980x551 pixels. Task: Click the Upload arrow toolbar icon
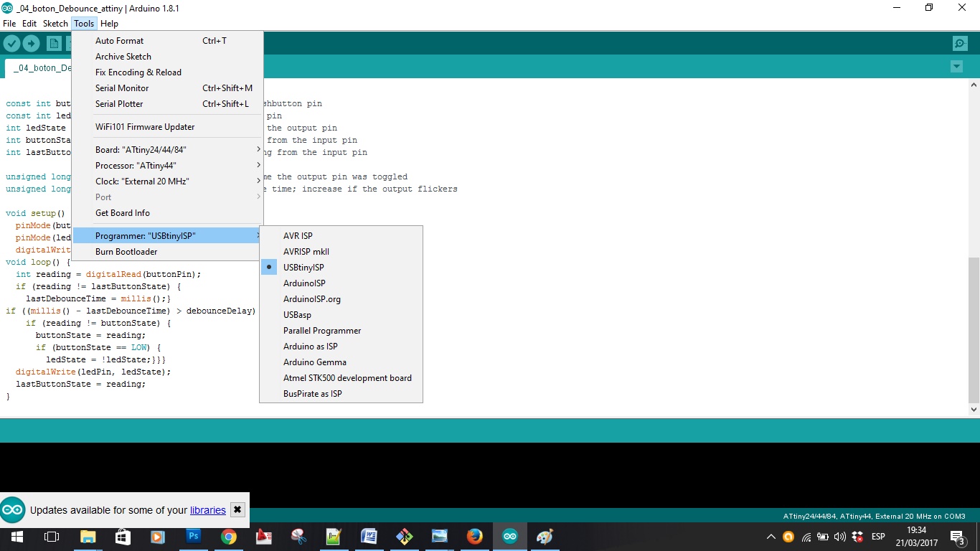click(31, 44)
